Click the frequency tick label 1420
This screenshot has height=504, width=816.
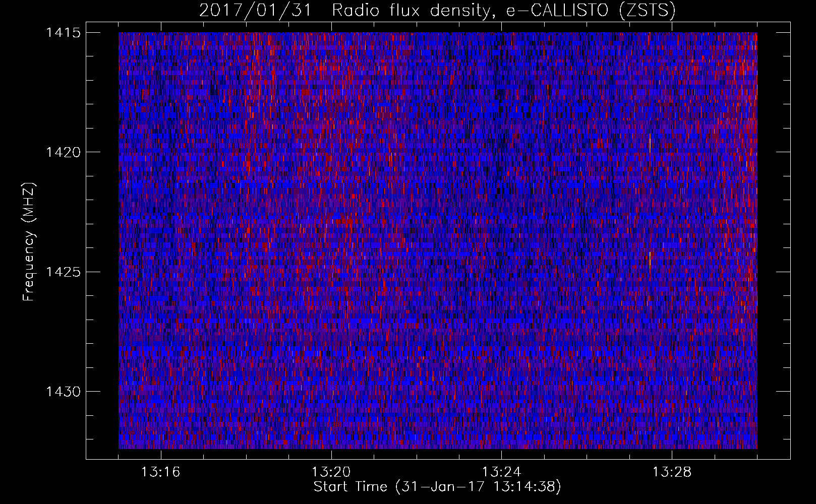coord(64,152)
